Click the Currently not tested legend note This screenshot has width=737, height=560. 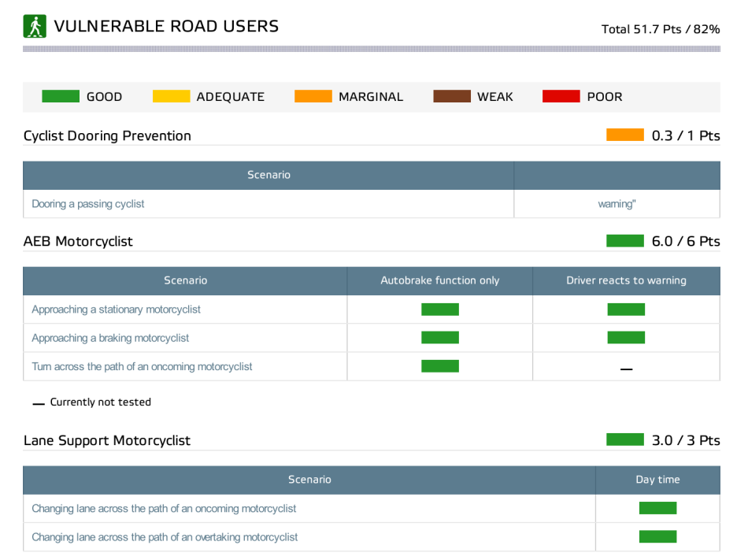[91, 402]
